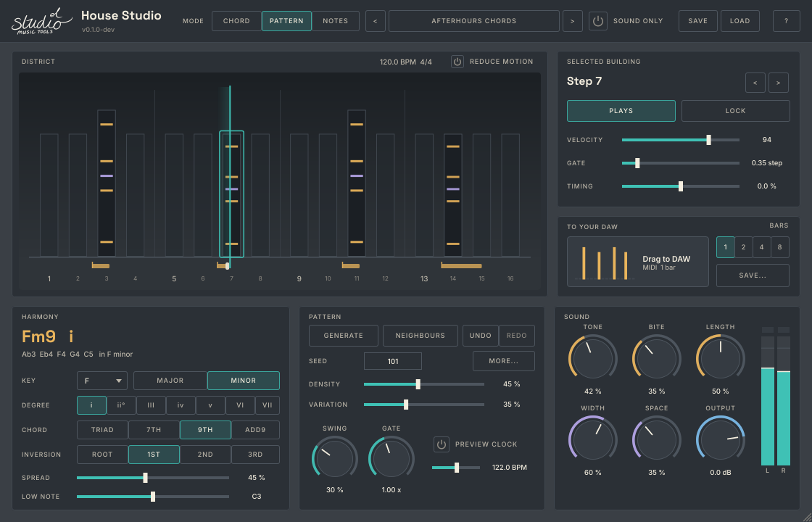Click the Seed field showing 101
The image size is (812, 522).
pyautogui.click(x=392, y=361)
